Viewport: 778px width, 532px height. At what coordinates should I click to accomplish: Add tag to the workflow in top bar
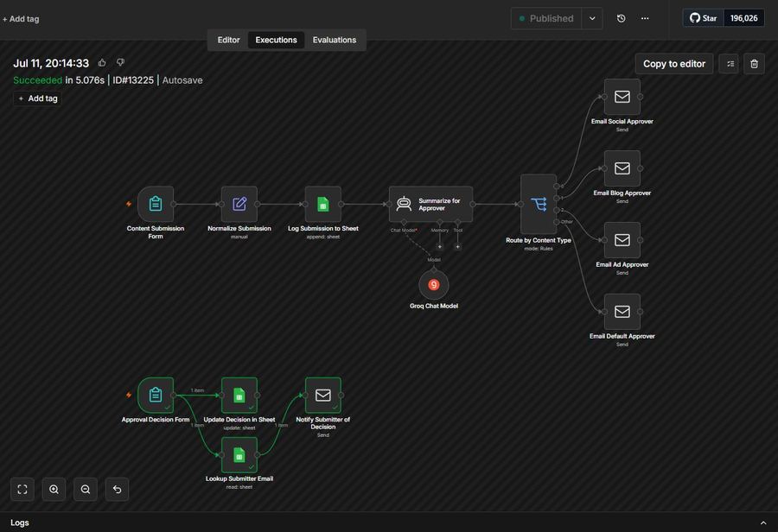[21, 19]
